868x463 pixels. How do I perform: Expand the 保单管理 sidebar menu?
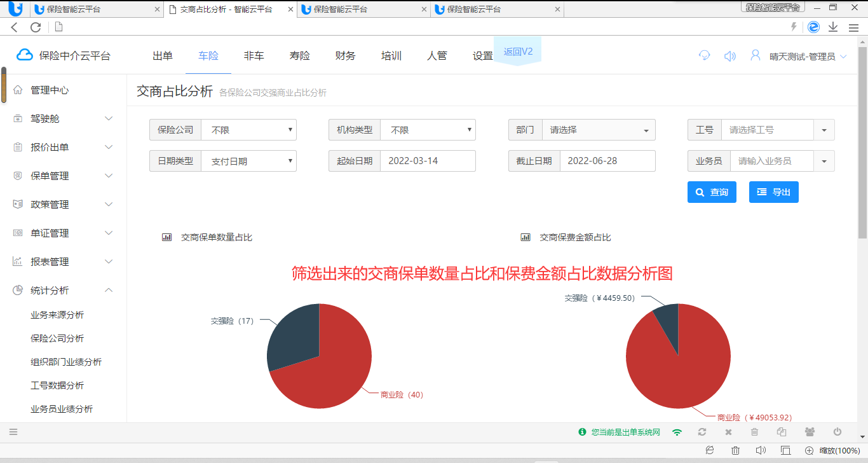(64, 176)
